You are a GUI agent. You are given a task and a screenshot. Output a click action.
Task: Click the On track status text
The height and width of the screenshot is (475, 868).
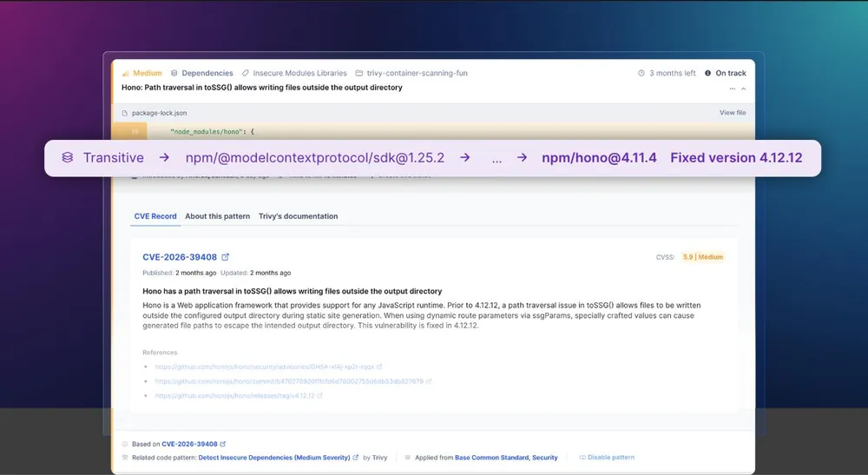[x=731, y=73]
